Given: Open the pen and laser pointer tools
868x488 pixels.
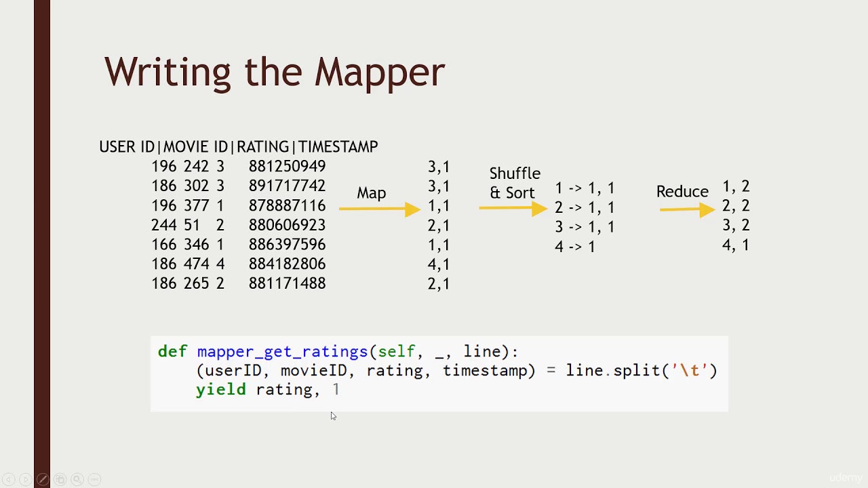Looking at the screenshot, I should (43, 479).
